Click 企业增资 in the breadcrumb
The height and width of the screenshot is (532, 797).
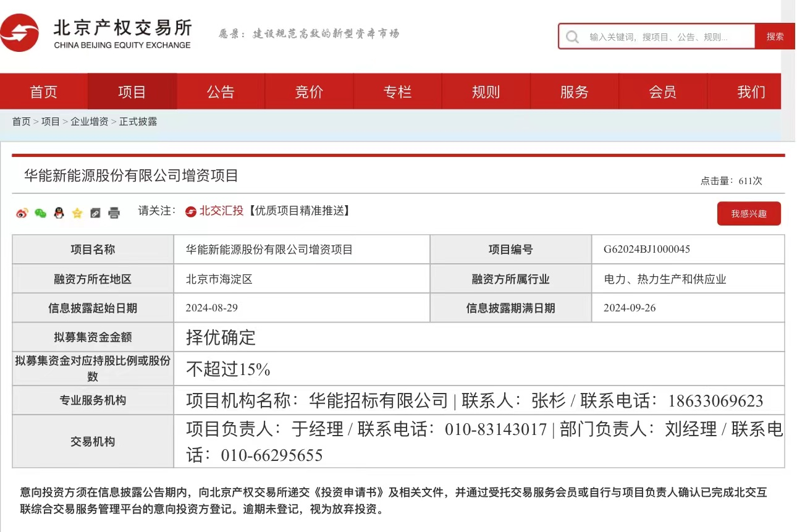tap(89, 122)
